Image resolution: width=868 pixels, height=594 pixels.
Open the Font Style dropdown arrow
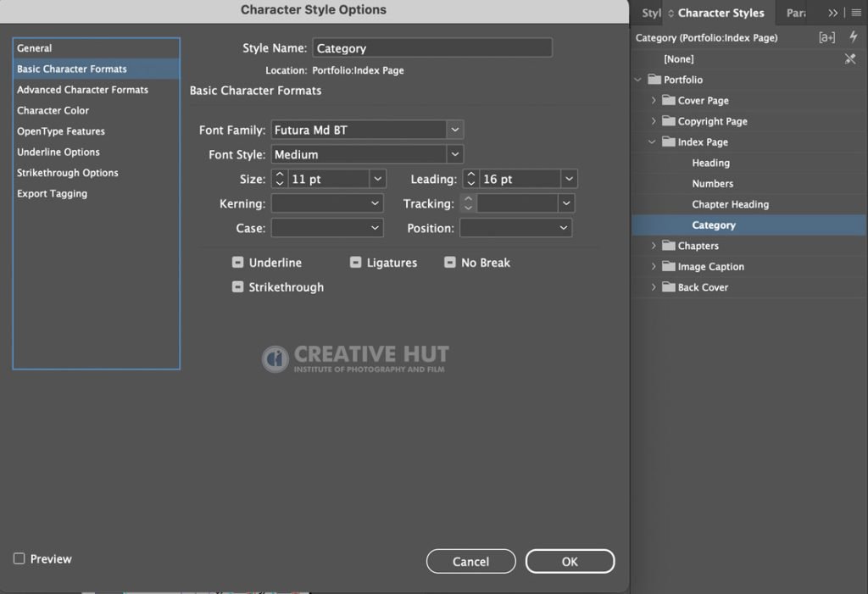point(454,154)
